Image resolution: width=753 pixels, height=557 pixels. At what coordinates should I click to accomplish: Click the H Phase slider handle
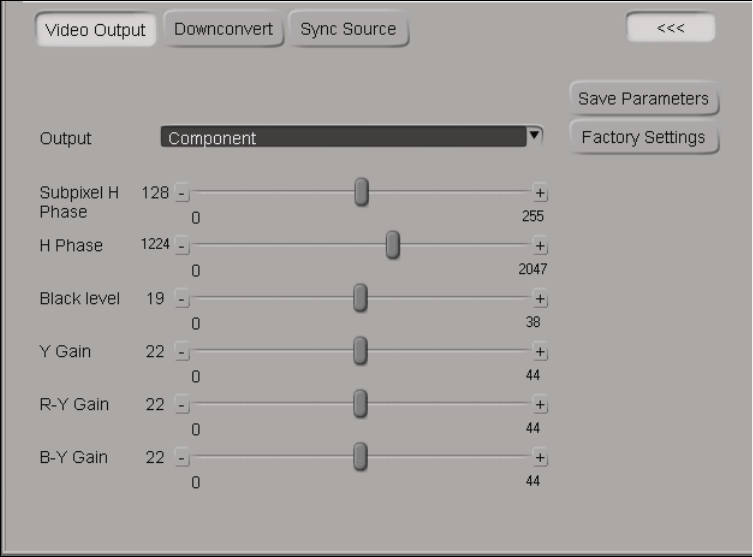point(393,244)
